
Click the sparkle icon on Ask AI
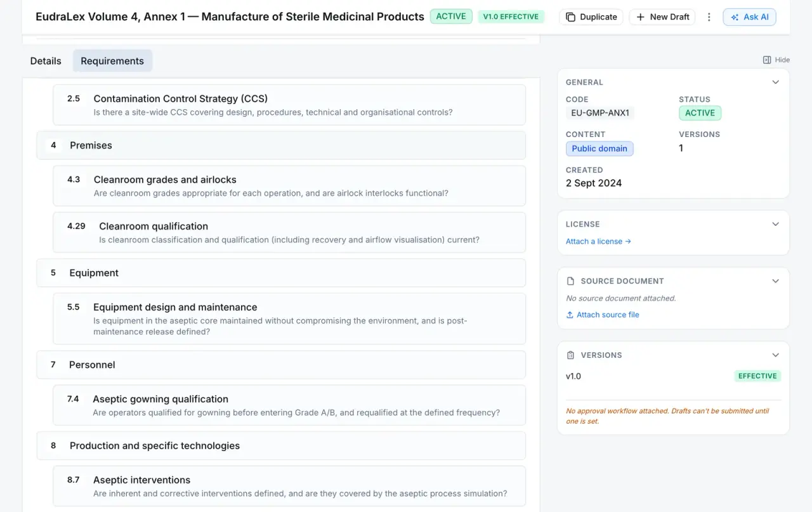tap(735, 17)
